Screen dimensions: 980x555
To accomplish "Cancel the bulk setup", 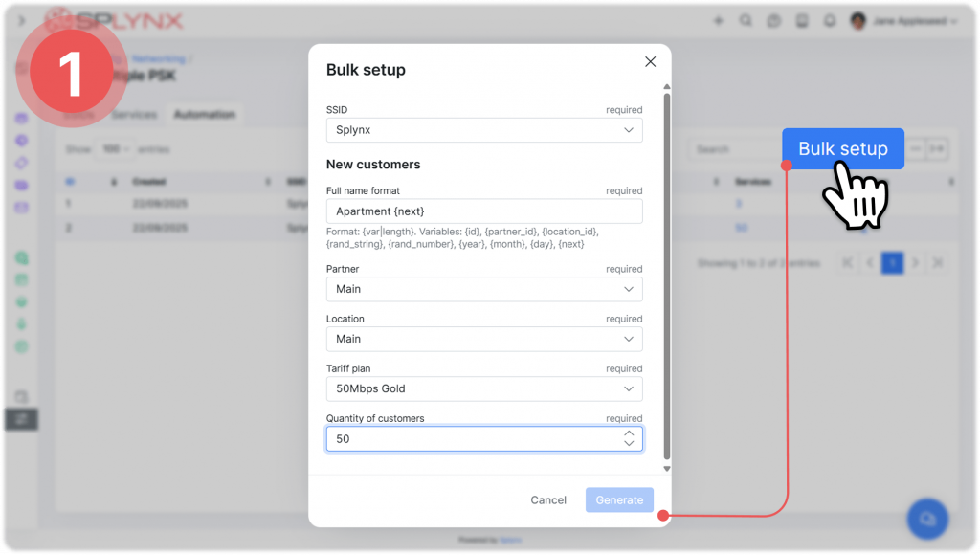I will (548, 499).
